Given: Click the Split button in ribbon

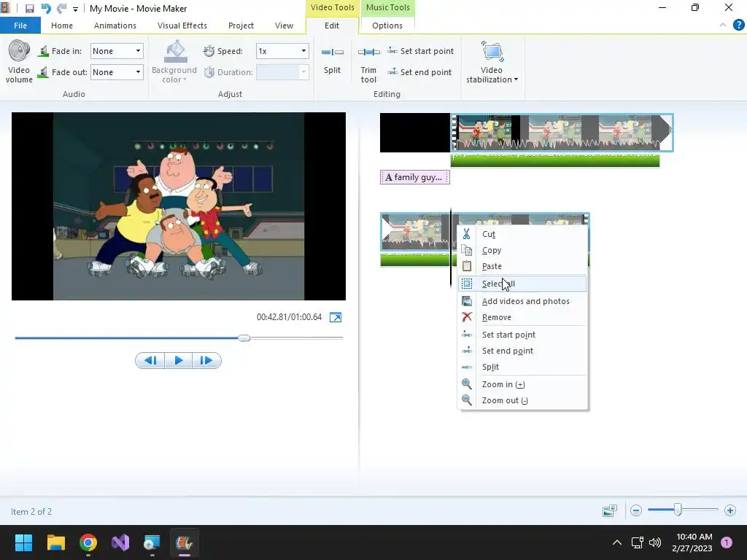Looking at the screenshot, I should click(x=332, y=61).
